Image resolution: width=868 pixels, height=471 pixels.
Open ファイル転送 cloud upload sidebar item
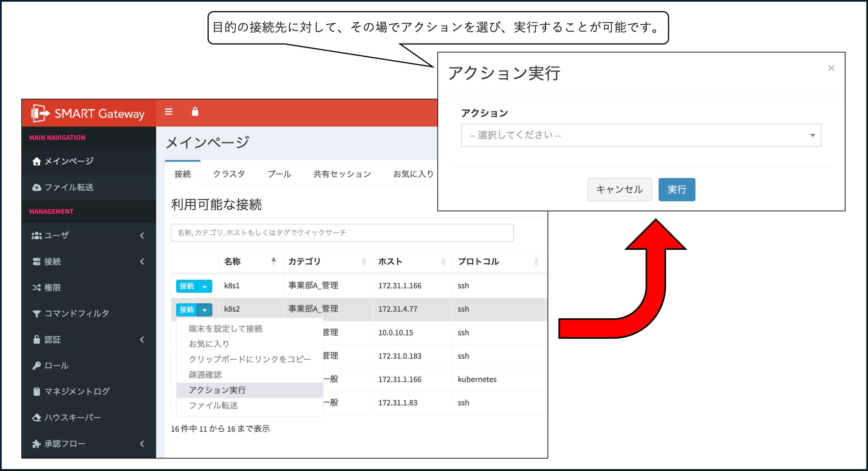point(63,187)
